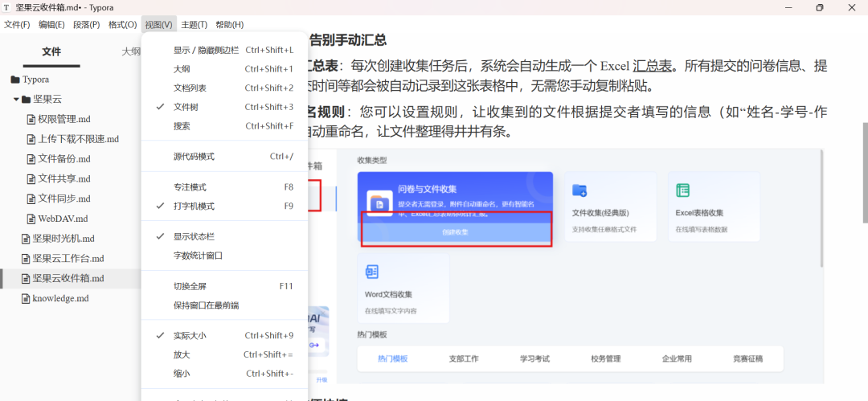Image resolution: width=868 pixels, height=401 pixels.
Task: Open the 文件(F) menu
Action: (x=17, y=25)
